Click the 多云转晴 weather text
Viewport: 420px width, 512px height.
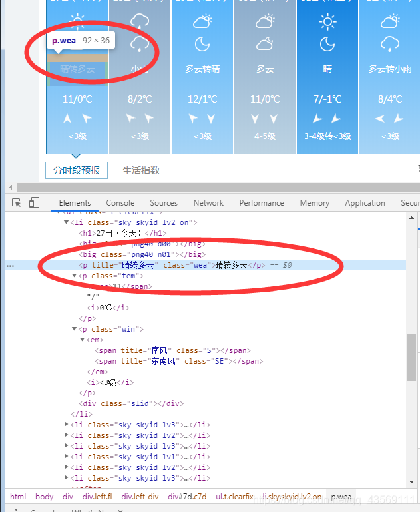point(202,69)
